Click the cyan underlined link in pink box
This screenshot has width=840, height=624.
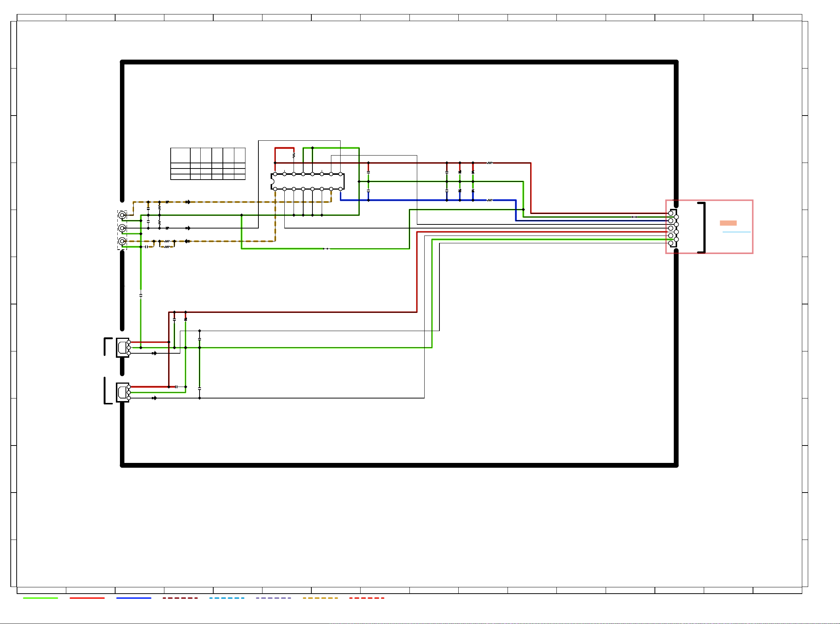[736, 232]
